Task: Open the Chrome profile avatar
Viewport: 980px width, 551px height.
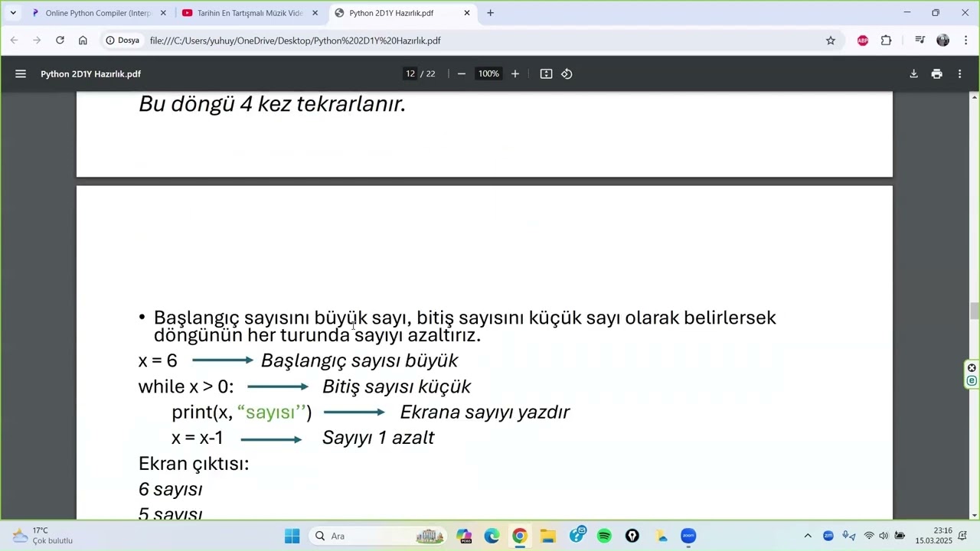Action: [943, 41]
